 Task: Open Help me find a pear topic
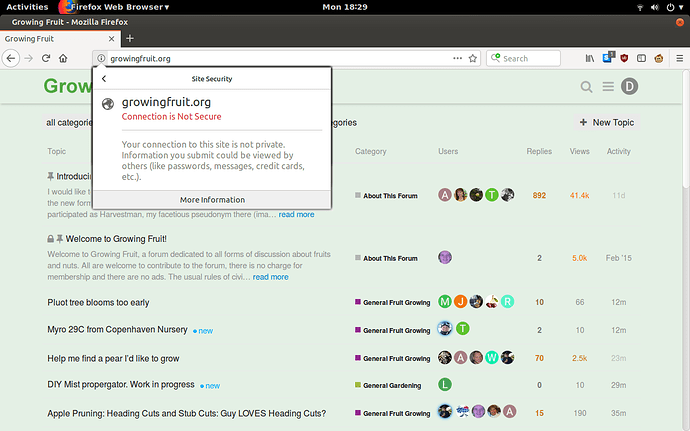click(x=113, y=358)
